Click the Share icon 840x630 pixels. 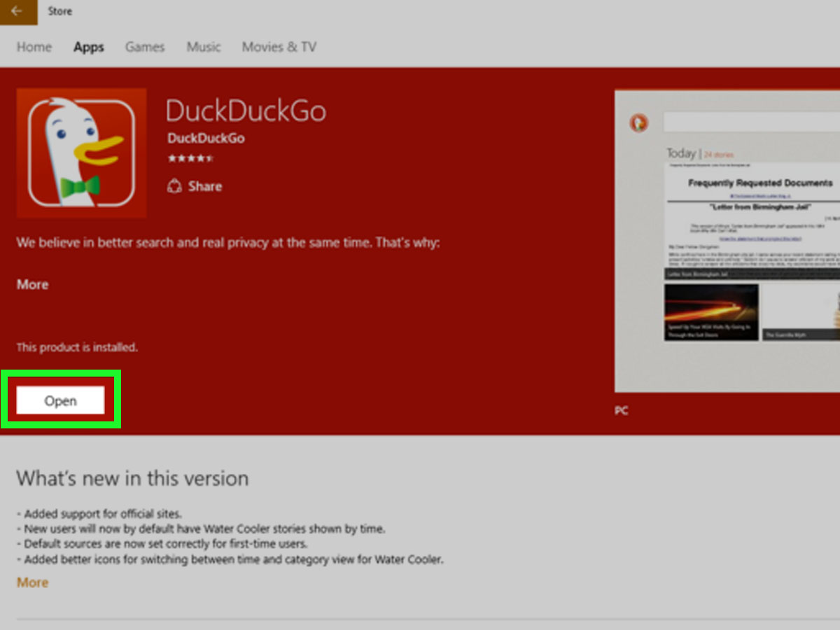point(174,186)
